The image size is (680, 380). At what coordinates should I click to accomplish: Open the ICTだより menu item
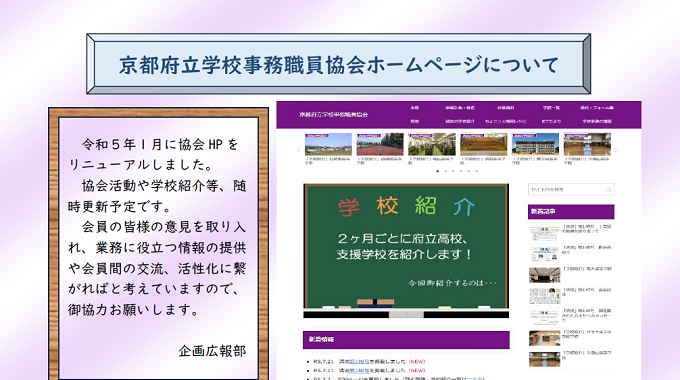point(551,121)
